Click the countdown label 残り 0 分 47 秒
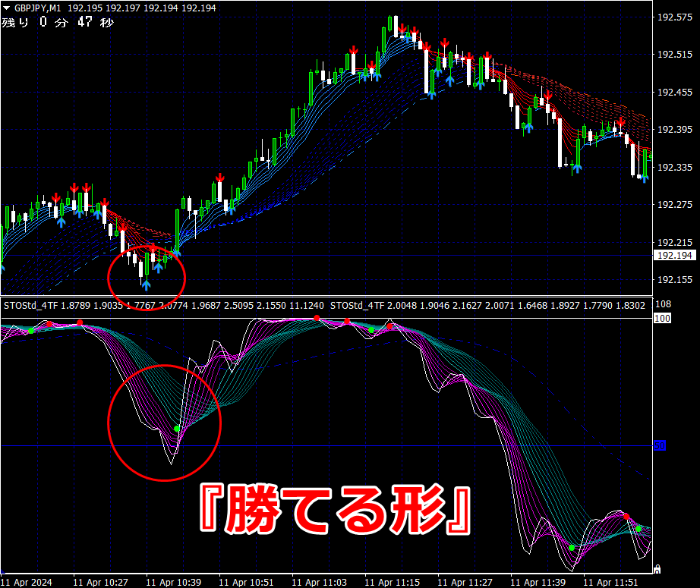This screenshot has height=588, width=700. (58, 22)
